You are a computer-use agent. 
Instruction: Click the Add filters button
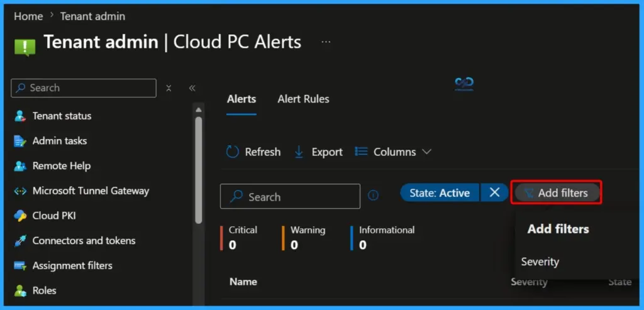point(557,192)
